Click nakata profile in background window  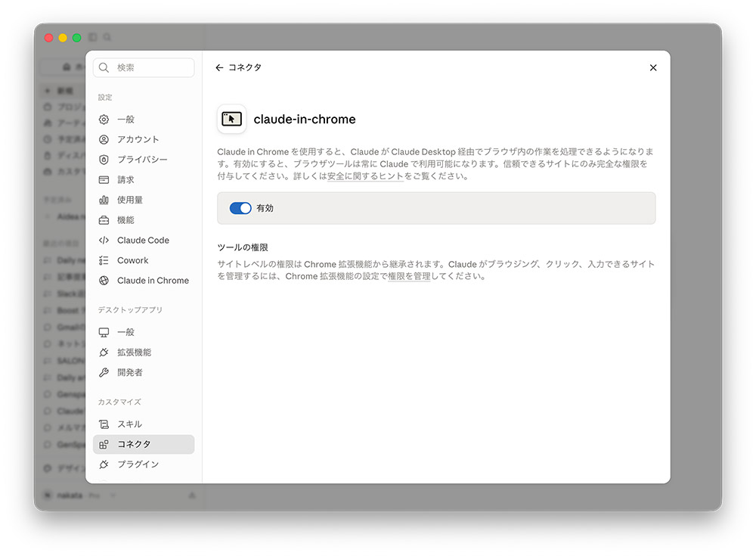pos(70,495)
